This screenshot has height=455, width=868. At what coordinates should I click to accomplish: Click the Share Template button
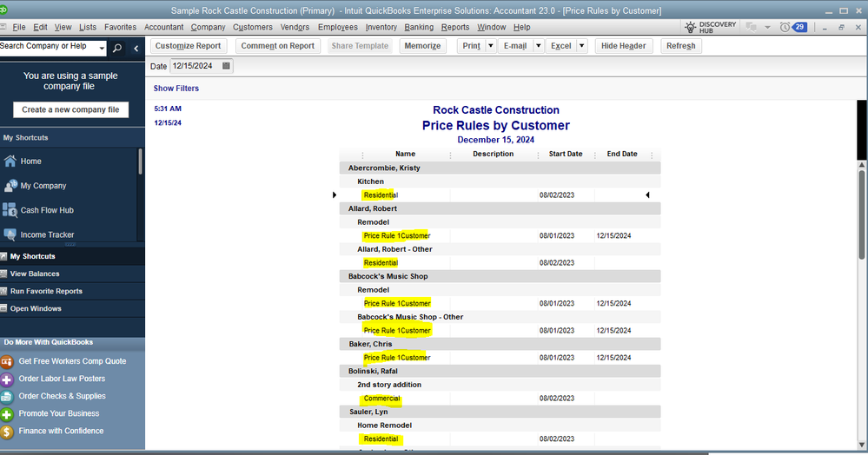360,46
